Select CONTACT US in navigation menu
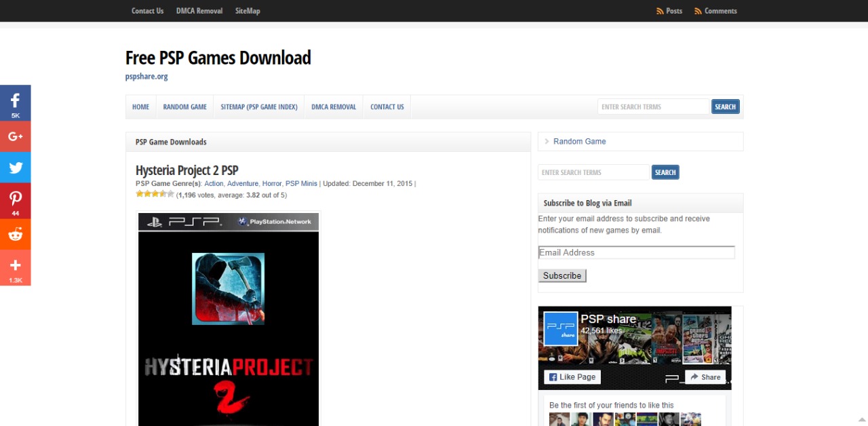The image size is (868, 426). pos(387,107)
